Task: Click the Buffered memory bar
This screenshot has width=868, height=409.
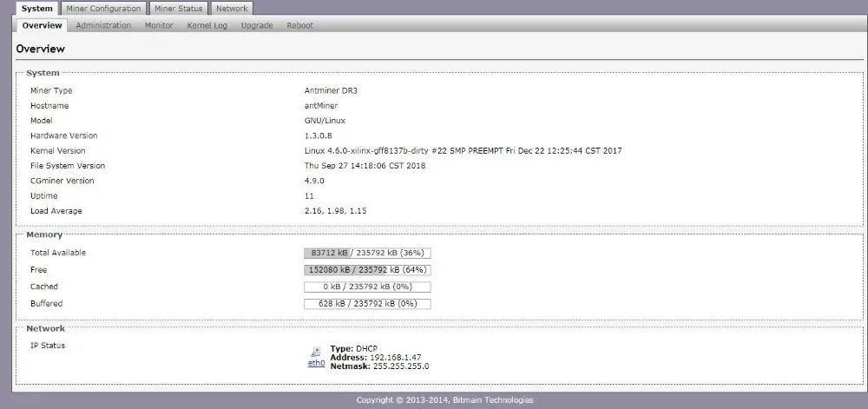Action: tap(367, 304)
